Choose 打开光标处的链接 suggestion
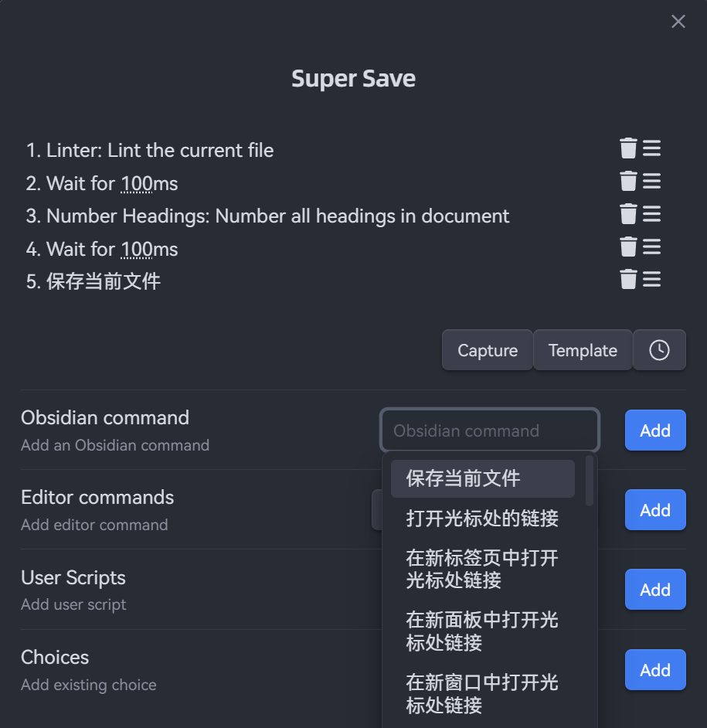Screen dimensions: 707x728 [482, 519]
